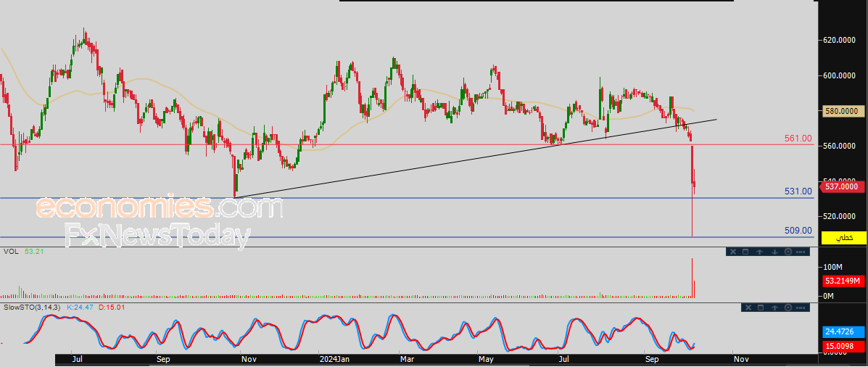Open more options for SlowSTO pane
The width and height of the screenshot is (868, 367).
[801, 308]
